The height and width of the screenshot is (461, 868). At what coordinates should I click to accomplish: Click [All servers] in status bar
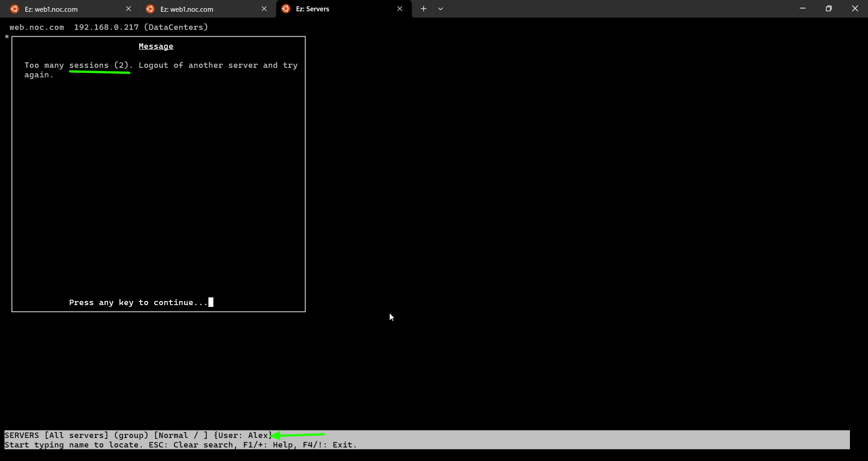tap(76, 435)
